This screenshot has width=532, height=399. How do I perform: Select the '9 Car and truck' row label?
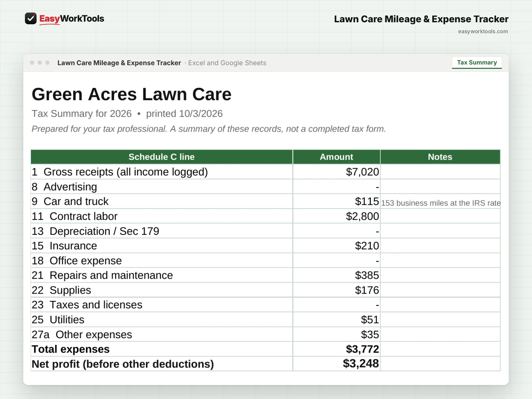tap(70, 201)
